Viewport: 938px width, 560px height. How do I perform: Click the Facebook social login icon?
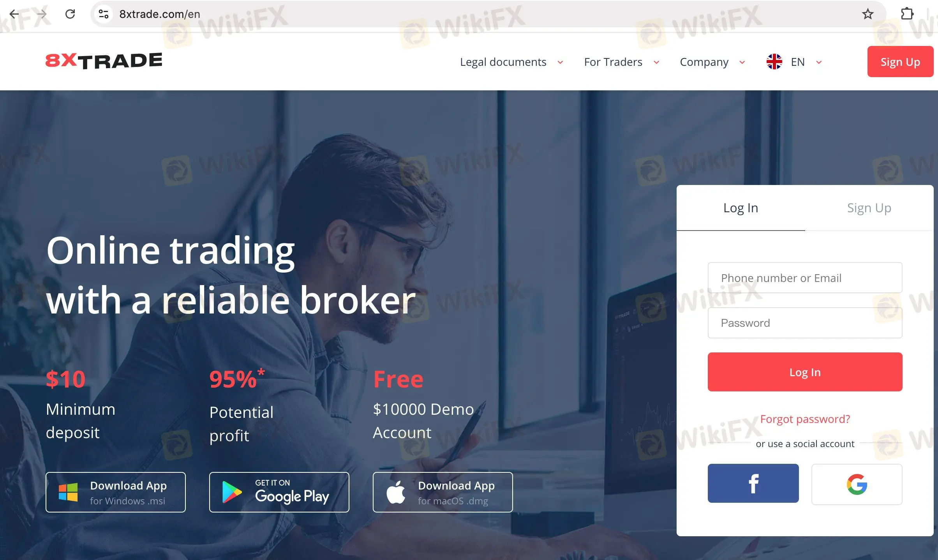[x=753, y=483]
